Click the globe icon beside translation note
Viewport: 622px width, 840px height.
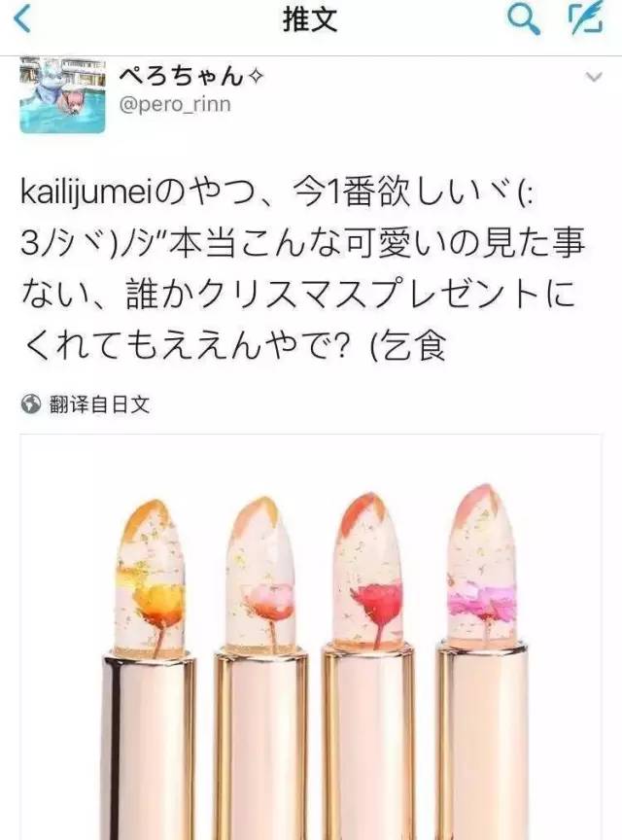point(31,403)
